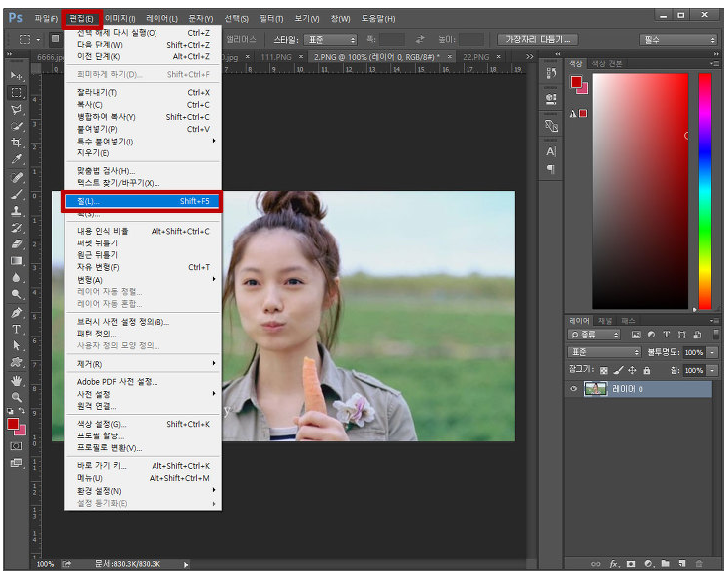The height and width of the screenshot is (577, 728).
Task: Select the Dodge tool
Action: coord(16,294)
